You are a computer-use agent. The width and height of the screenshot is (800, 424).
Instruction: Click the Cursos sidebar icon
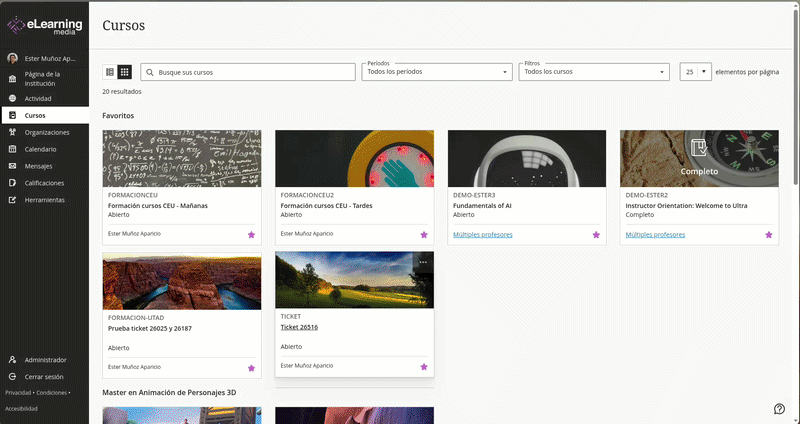coord(13,115)
